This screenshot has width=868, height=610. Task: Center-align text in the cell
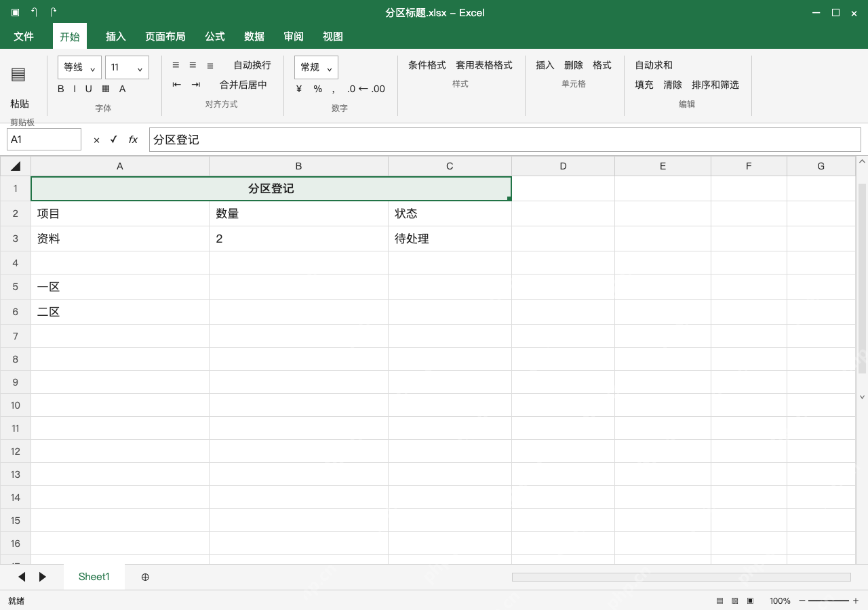coord(193,65)
